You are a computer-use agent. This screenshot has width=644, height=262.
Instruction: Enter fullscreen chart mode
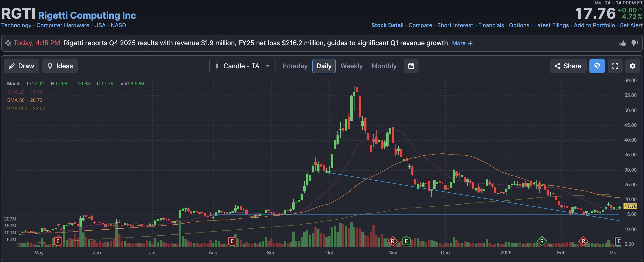615,66
